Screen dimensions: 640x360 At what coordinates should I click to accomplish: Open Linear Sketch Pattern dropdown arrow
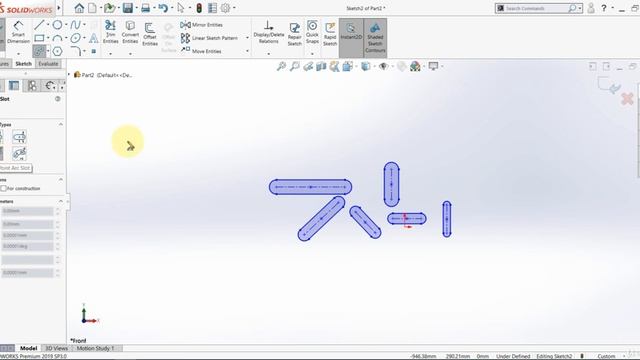click(247, 38)
